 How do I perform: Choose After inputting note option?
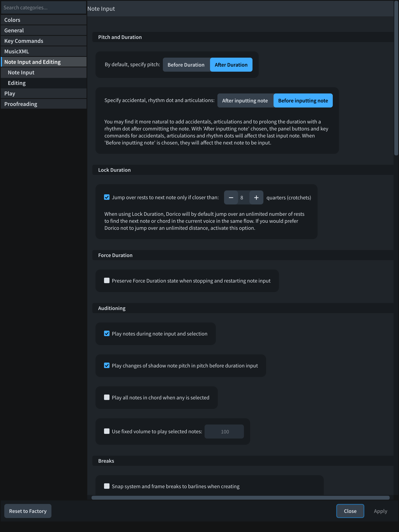(245, 100)
